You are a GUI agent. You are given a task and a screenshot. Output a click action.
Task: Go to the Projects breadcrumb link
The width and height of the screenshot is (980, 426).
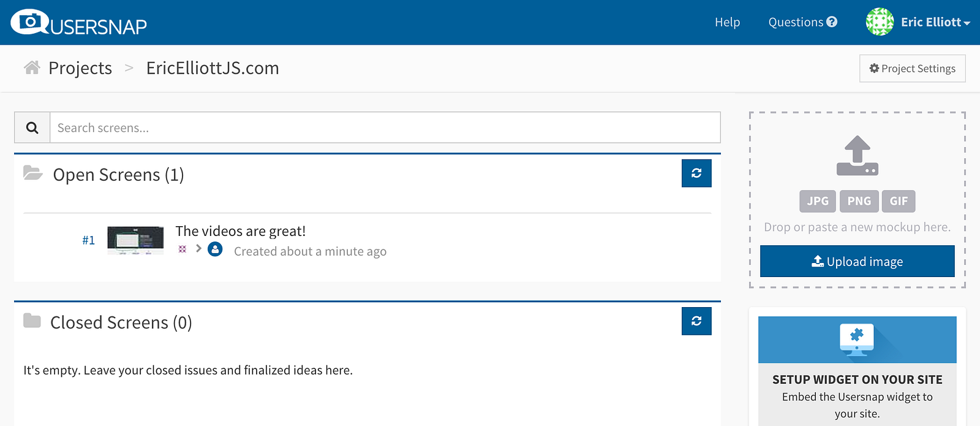pyautogui.click(x=80, y=68)
